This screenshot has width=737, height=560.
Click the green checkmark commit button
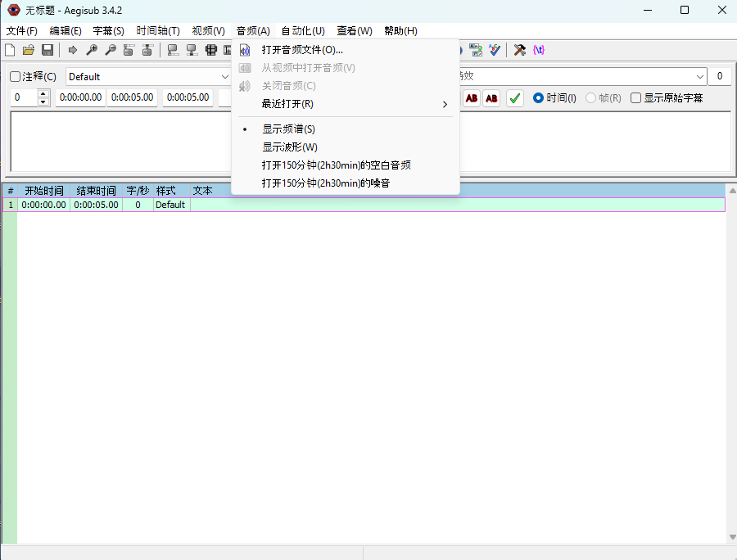[x=514, y=98]
